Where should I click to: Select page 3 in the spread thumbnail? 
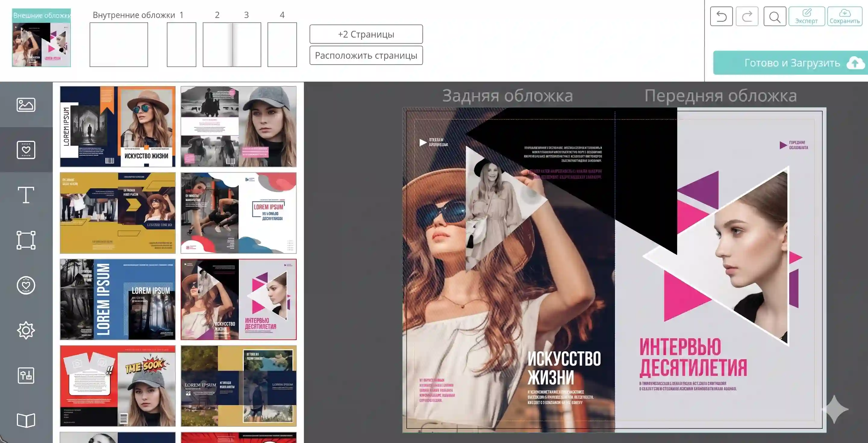(x=247, y=45)
